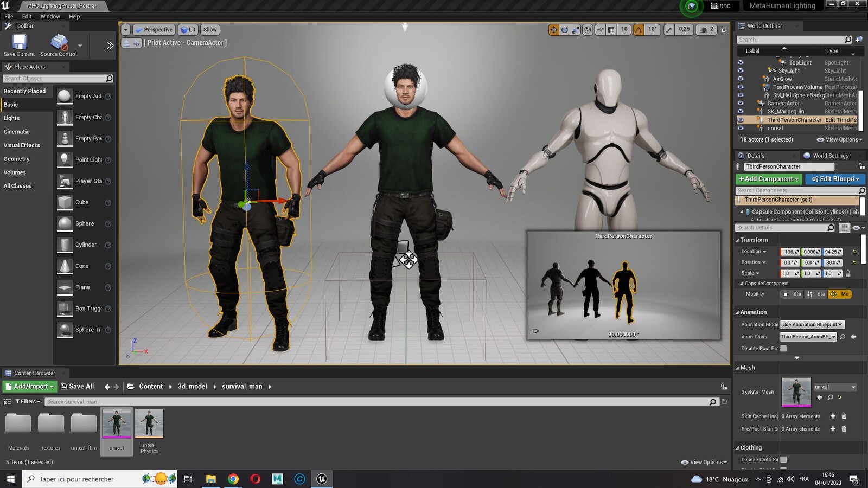Collapse the Capsule Component tree node
This screenshot has height=488, width=868.
click(x=742, y=212)
